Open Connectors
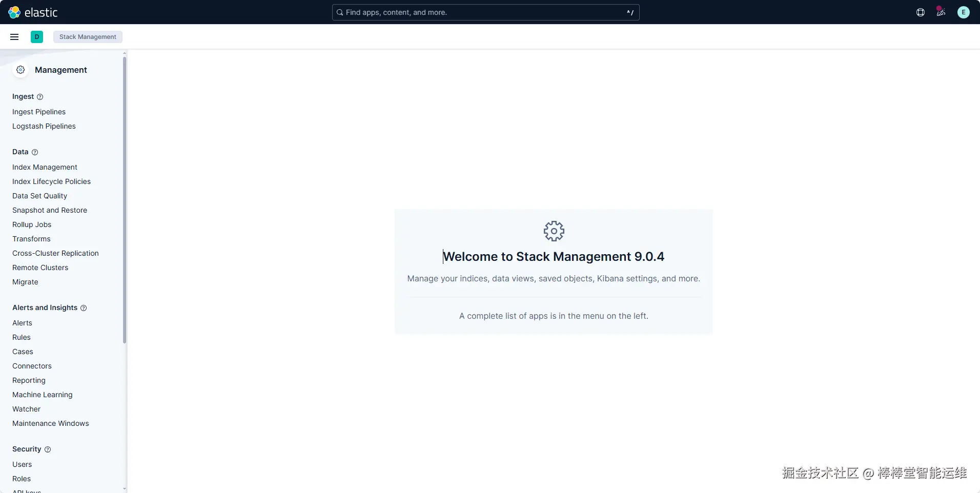This screenshot has height=493, width=980. point(32,366)
